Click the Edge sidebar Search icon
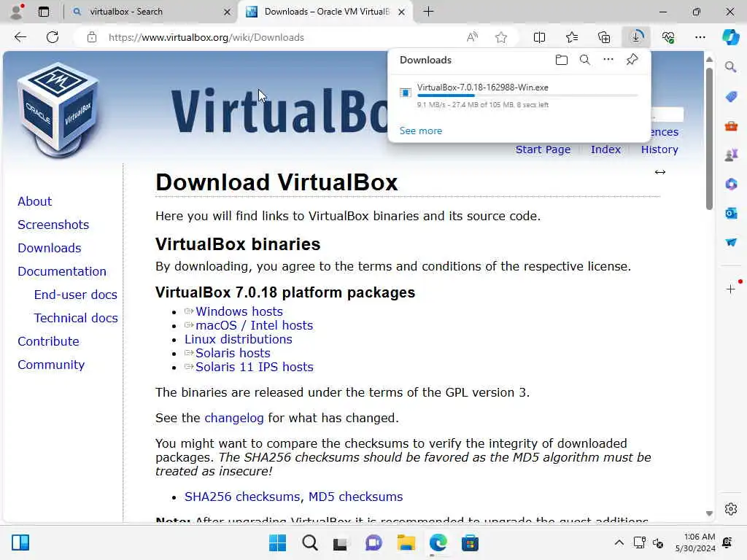The width and height of the screenshot is (747, 560). click(x=730, y=67)
